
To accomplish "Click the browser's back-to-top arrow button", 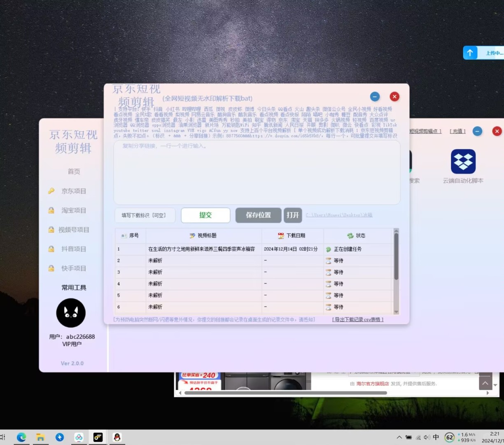I will point(485,383).
